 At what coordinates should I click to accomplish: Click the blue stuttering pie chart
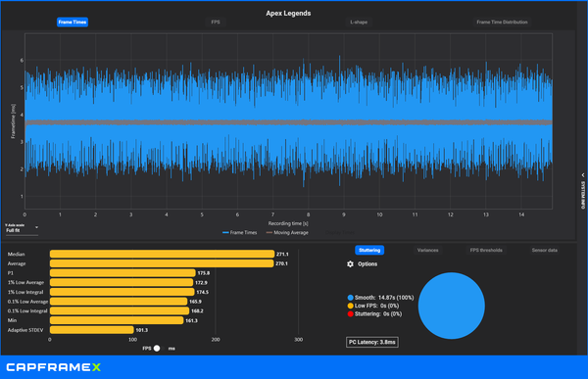point(452,306)
